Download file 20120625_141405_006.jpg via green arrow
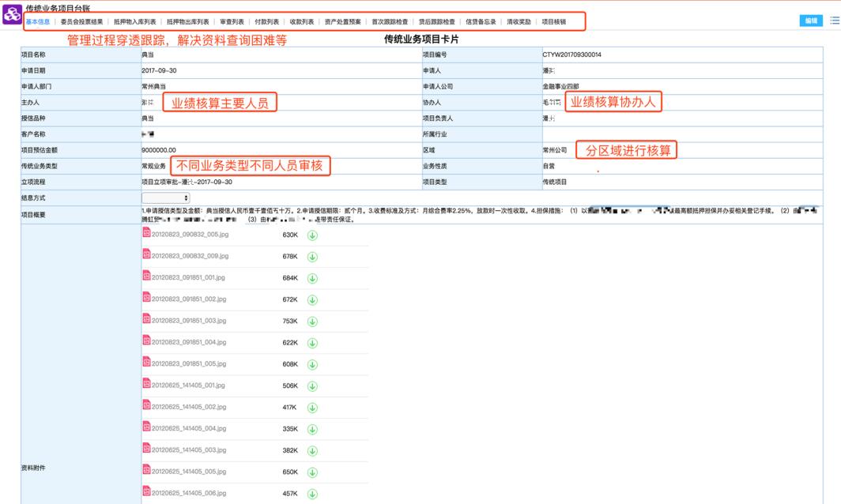This screenshot has height=504, width=841. point(312,494)
